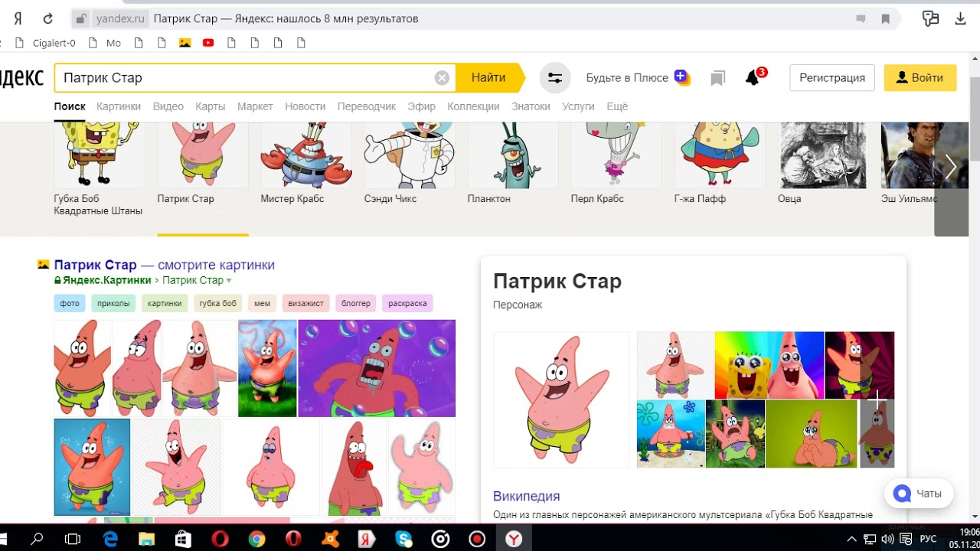Open the Mo bookmark
Viewport: 980px width, 551px height.
[x=105, y=43]
